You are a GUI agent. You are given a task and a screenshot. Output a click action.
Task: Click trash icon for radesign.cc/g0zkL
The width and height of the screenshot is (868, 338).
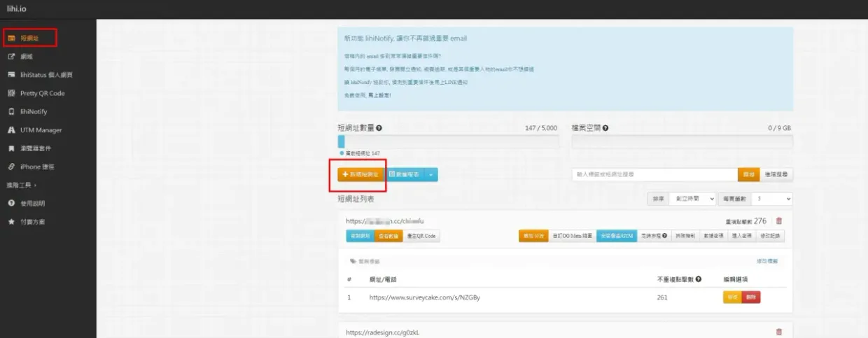pyautogui.click(x=779, y=332)
